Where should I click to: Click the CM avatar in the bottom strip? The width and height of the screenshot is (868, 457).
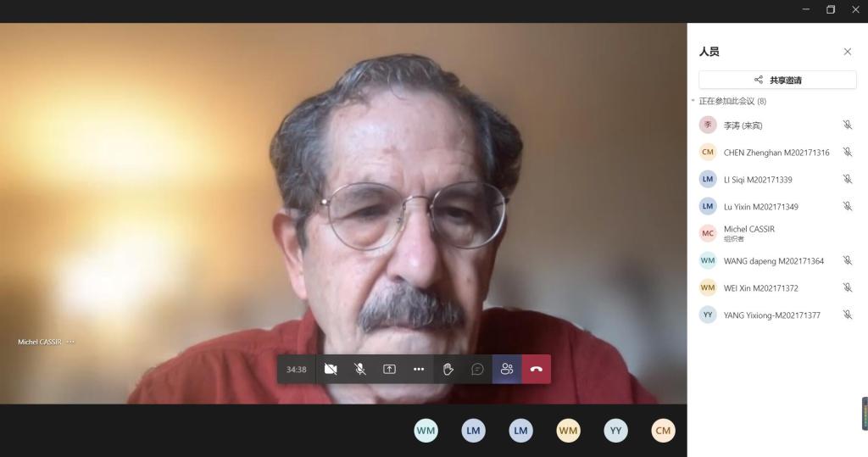pos(663,431)
